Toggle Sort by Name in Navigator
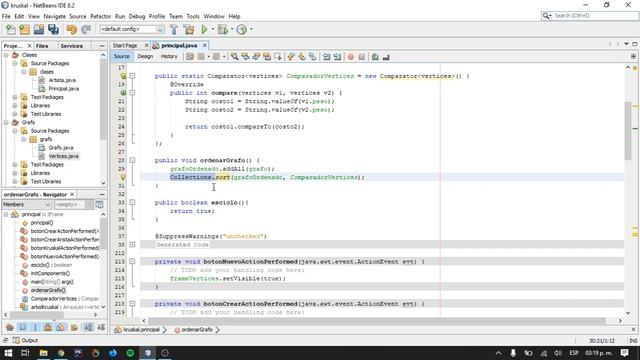 pyautogui.click(x=88, y=327)
